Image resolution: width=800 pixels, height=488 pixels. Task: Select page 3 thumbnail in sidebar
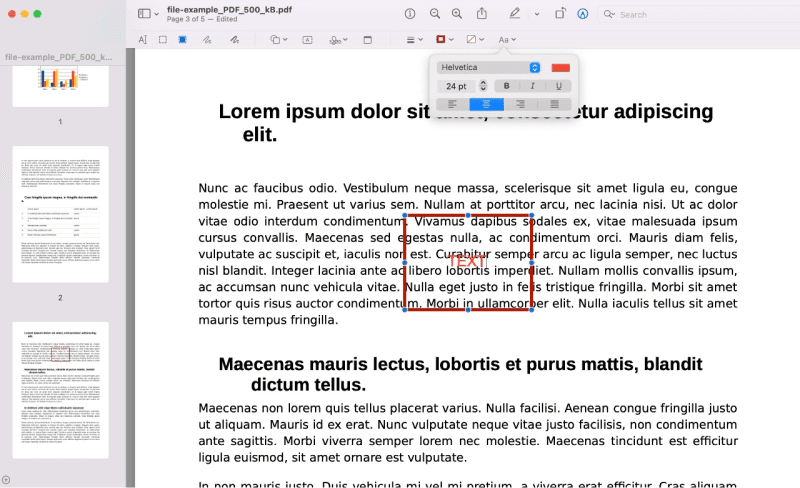[60, 390]
